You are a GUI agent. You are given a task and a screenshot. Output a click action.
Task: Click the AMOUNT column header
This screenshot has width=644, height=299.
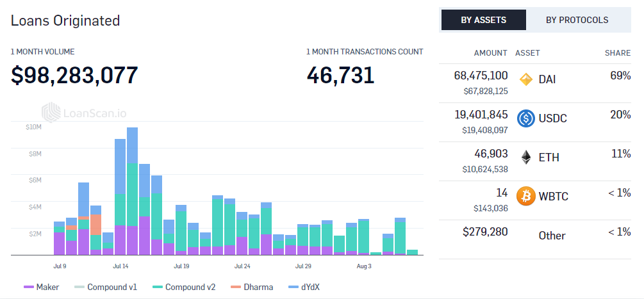tap(491, 53)
